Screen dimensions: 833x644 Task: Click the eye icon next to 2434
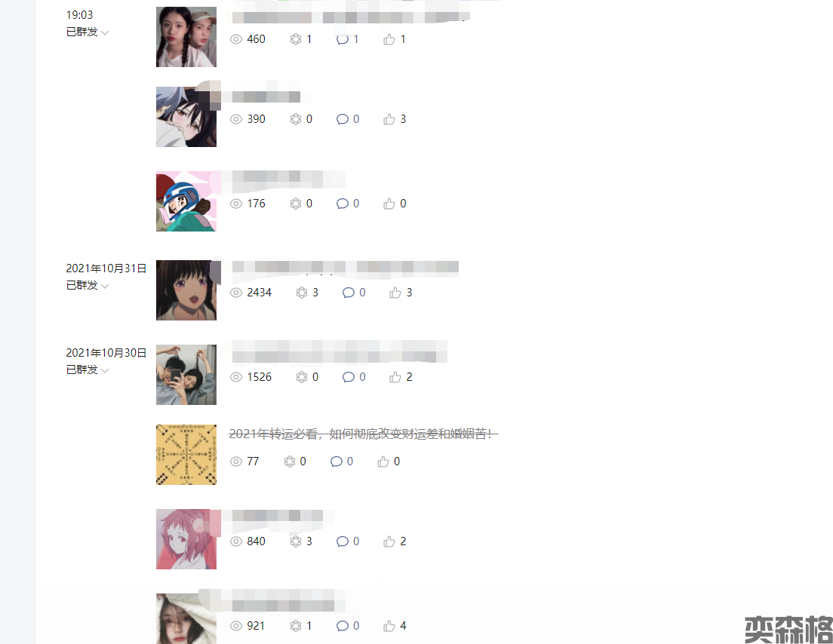coord(236,293)
